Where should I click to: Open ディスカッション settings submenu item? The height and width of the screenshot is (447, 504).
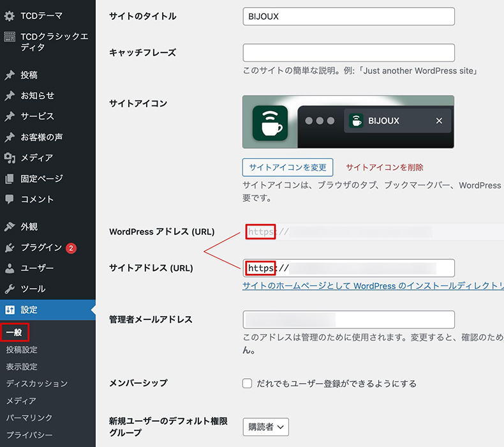(36, 384)
